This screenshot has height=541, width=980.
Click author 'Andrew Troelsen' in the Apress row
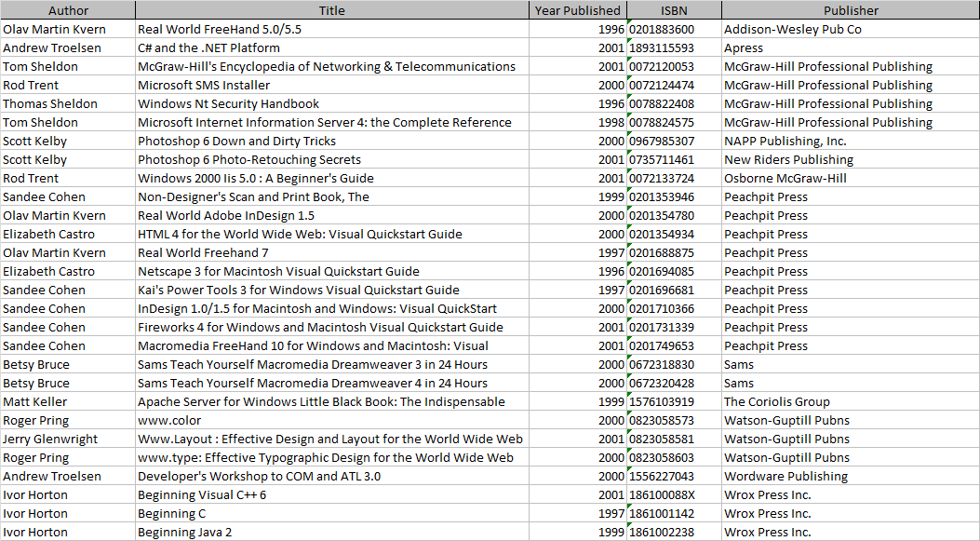click(x=68, y=48)
